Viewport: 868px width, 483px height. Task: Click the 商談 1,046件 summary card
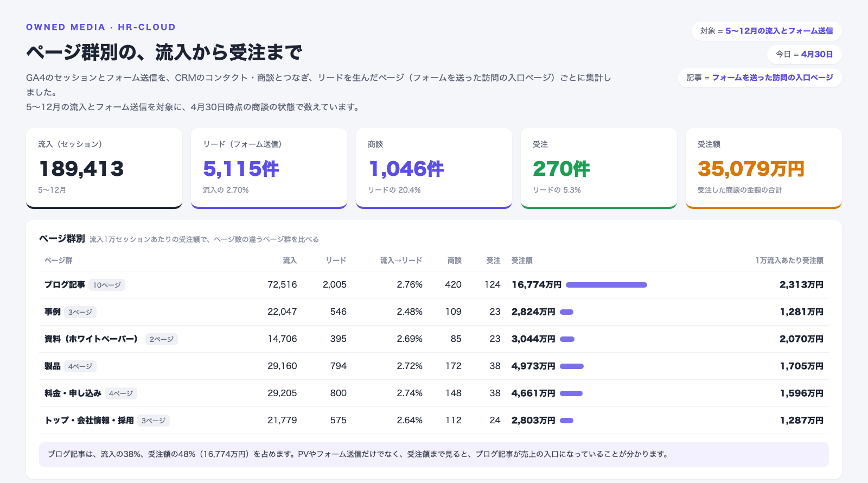pos(434,168)
